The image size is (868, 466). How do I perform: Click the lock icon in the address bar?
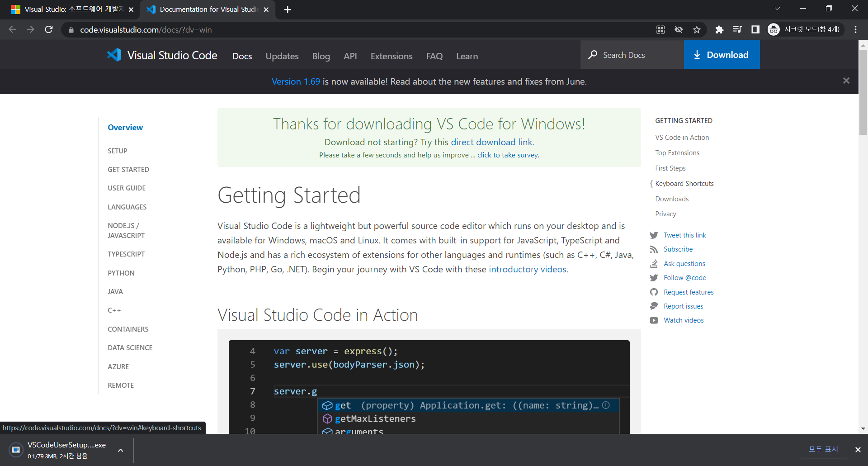pyautogui.click(x=71, y=30)
